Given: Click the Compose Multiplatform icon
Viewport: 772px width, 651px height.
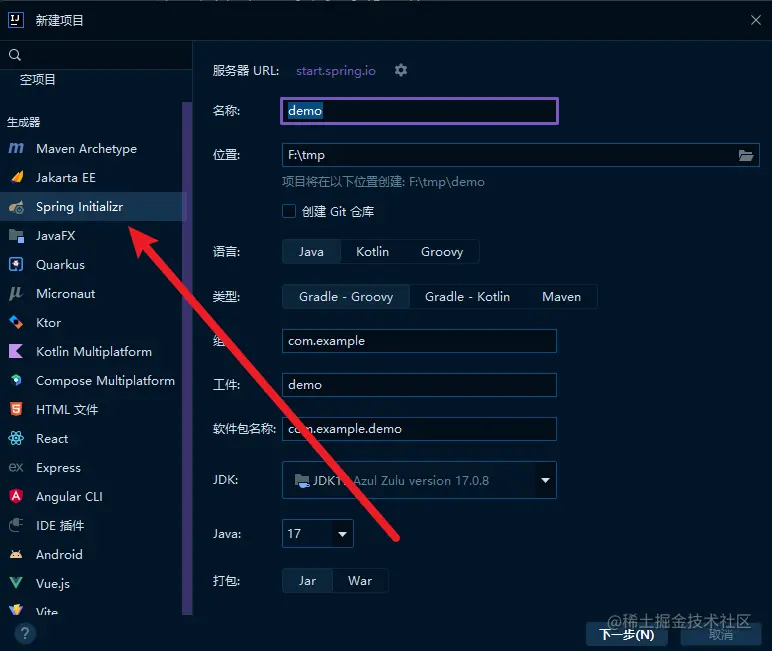Looking at the screenshot, I should (16, 380).
